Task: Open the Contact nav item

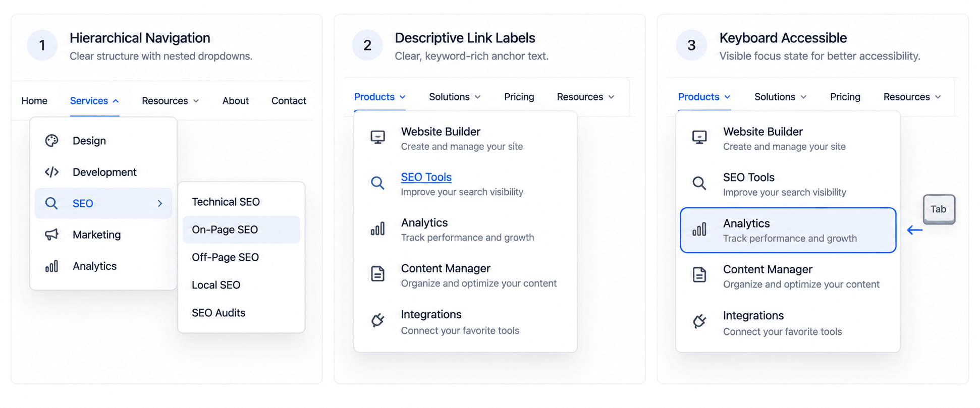Action: 289,101
